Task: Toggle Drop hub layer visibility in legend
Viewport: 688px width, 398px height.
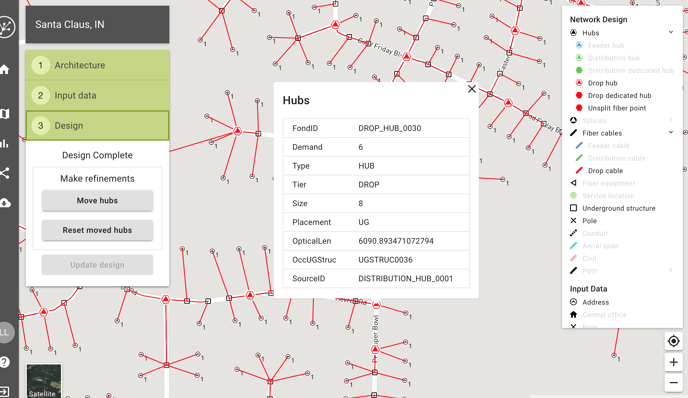Action: pos(602,83)
